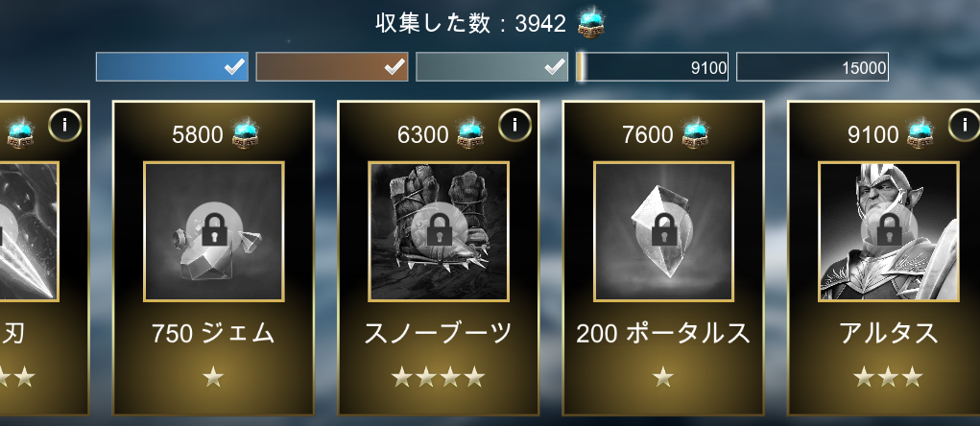Click currency icon beside collected count 3942
The width and height of the screenshot is (980, 426).
pyautogui.click(x=590, y=23)
